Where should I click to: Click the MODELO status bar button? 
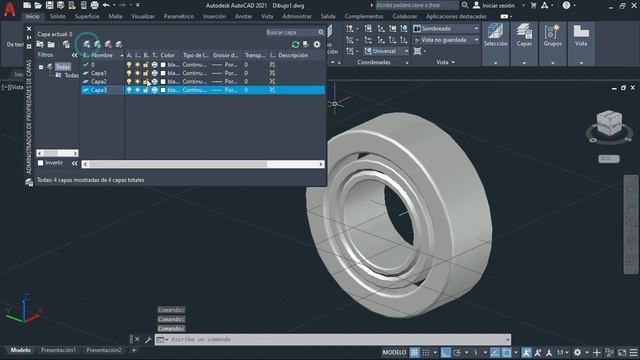point(394,352)
